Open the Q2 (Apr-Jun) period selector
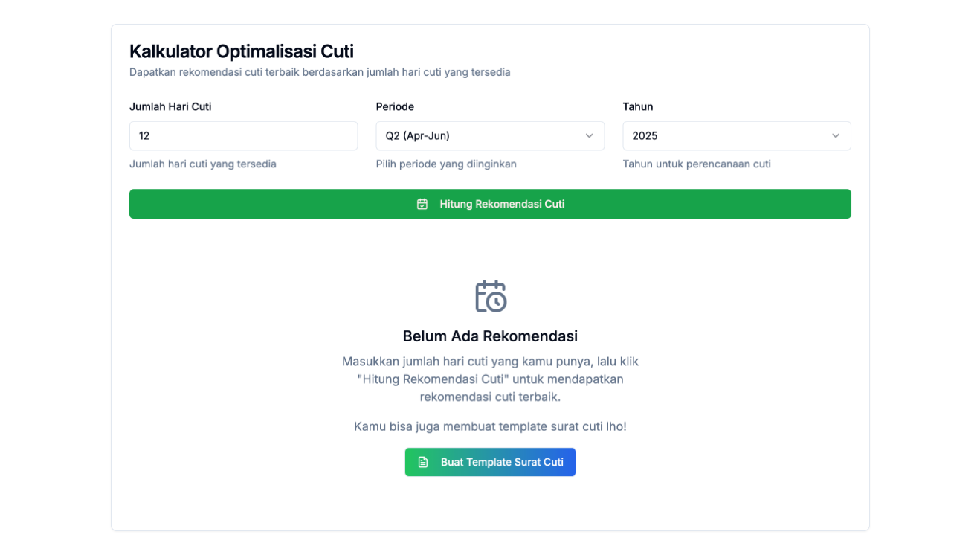The height and width of the screenshot is (552, 980). (x=490, y=136)
